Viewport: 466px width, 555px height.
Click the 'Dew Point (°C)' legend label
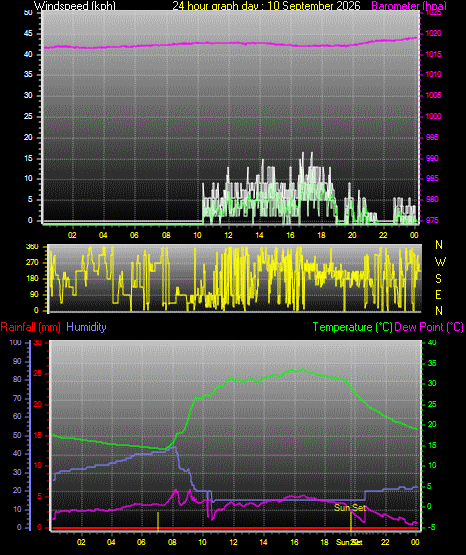[429, 327]
